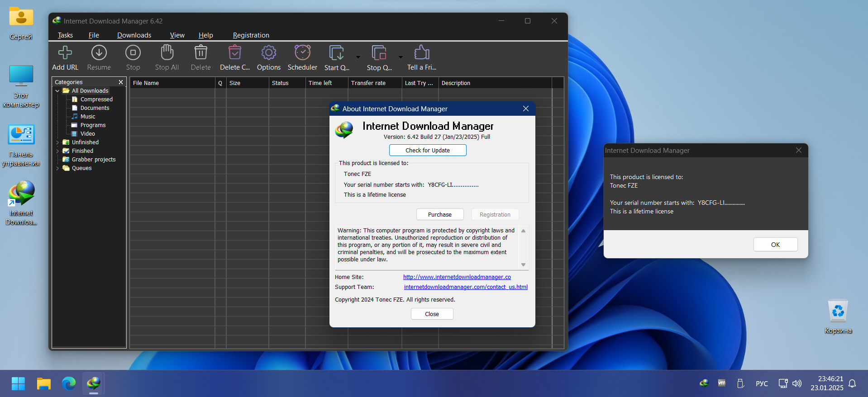Viewport: 868px width, 397px height.
Task: Open Options gear icon in toolbar
Action: pyautogui.click(x=269, y=53)
